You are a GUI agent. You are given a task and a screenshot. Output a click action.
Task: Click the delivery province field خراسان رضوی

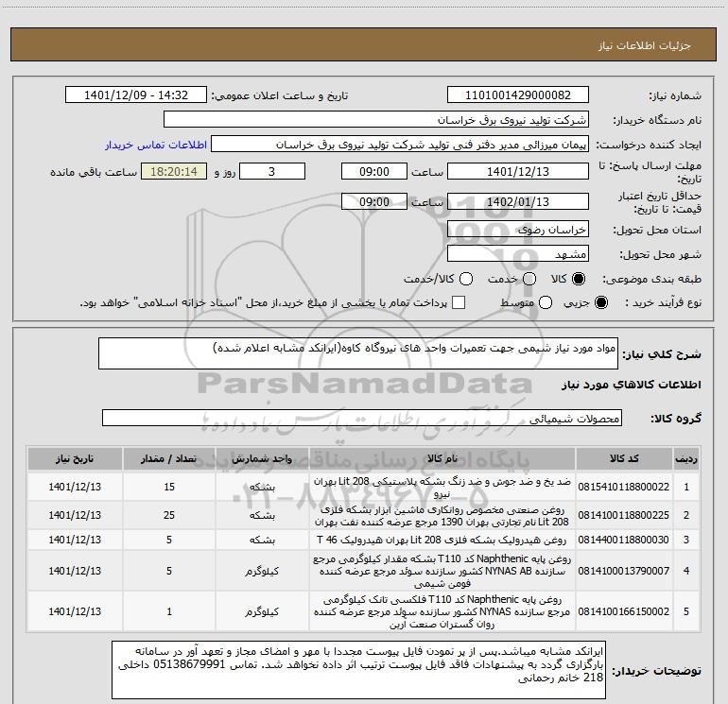pyautogui.click(x=518, y=230)
